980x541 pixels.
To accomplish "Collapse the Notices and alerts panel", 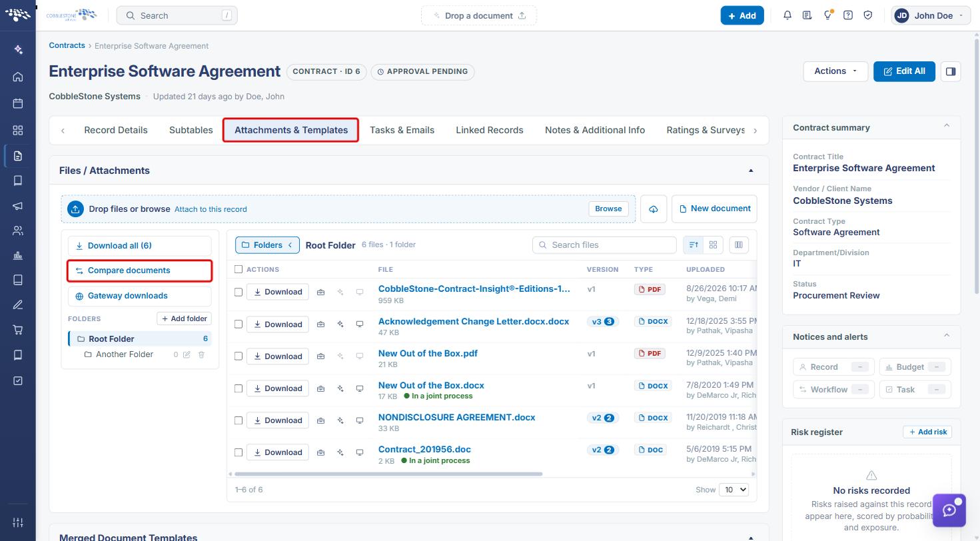I will tap(946, 335).
